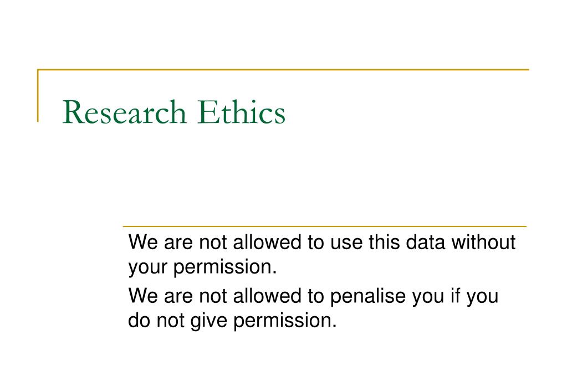Click the gold horizontal line above the title
The width and height of the screenshot is (567, 392).
coord(283,70)
